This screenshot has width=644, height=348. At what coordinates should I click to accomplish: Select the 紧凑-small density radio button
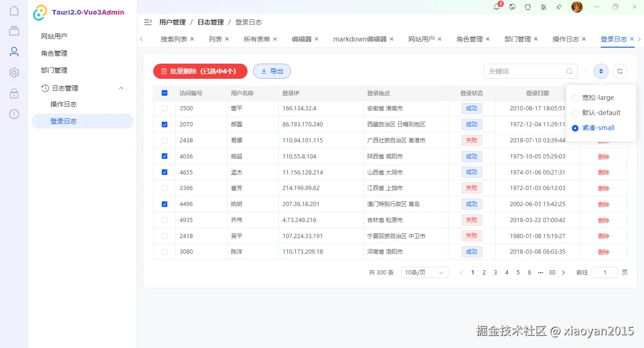(x=575, y=128)
